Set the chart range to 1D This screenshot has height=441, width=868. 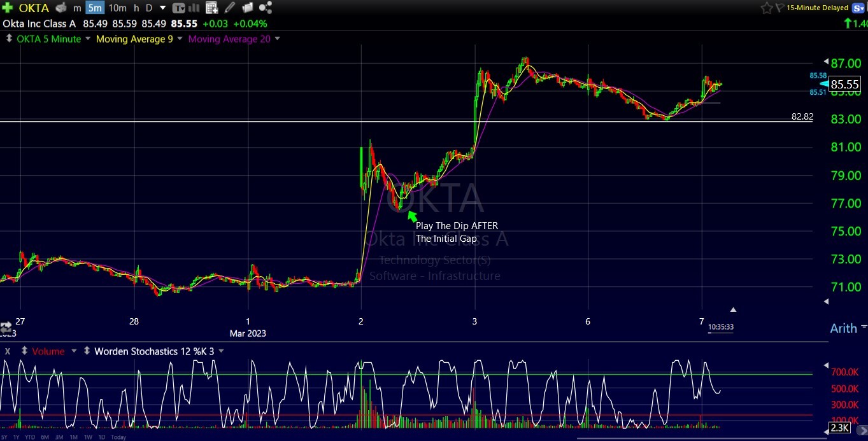[x=102, y=437]
